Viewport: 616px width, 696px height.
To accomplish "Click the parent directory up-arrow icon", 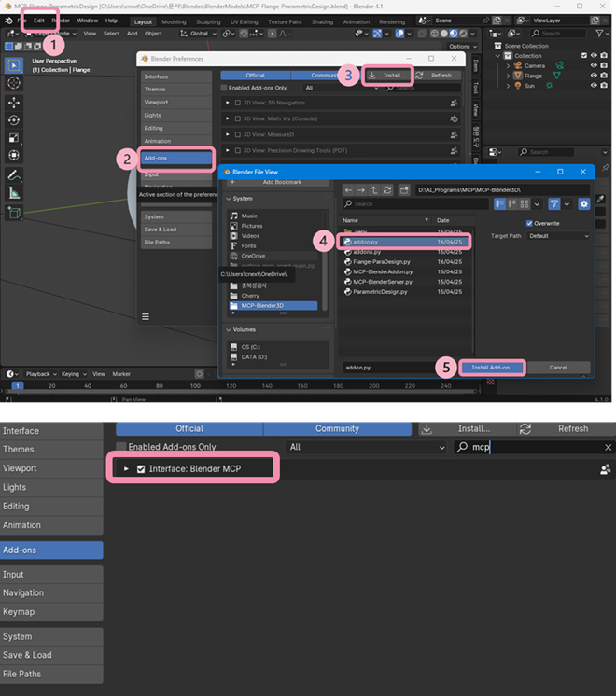I will [x=373, y=189].
